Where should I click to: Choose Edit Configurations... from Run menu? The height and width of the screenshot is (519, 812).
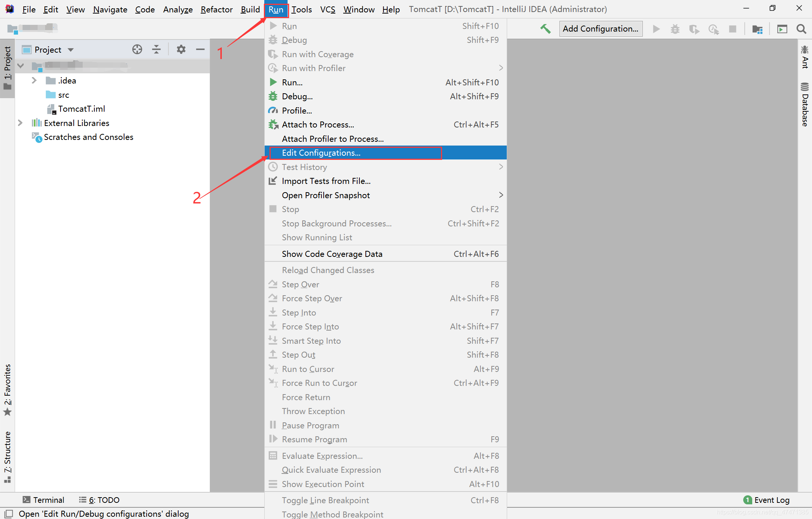386,153
